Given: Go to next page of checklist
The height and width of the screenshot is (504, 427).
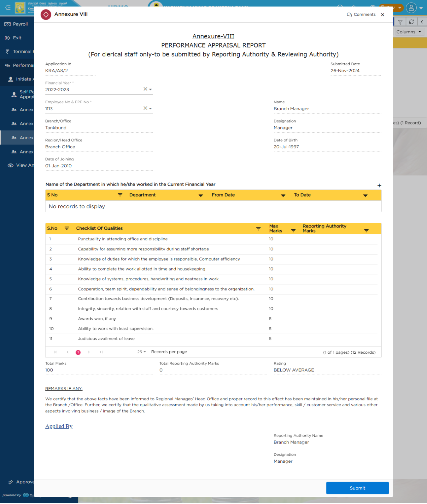Looking at the screenshot, I should (x=89, y=352).
